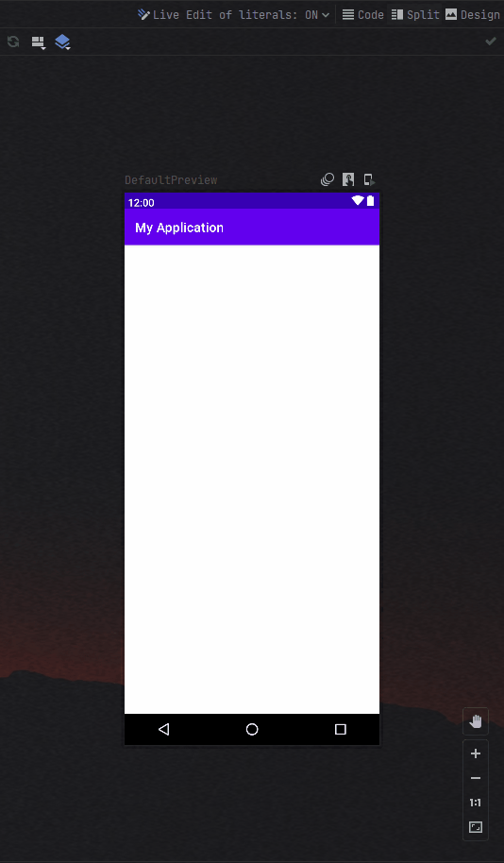Click the zoom to fit screen icon
Viewport: 504px width, 863px height.
[x=476, y=827]
